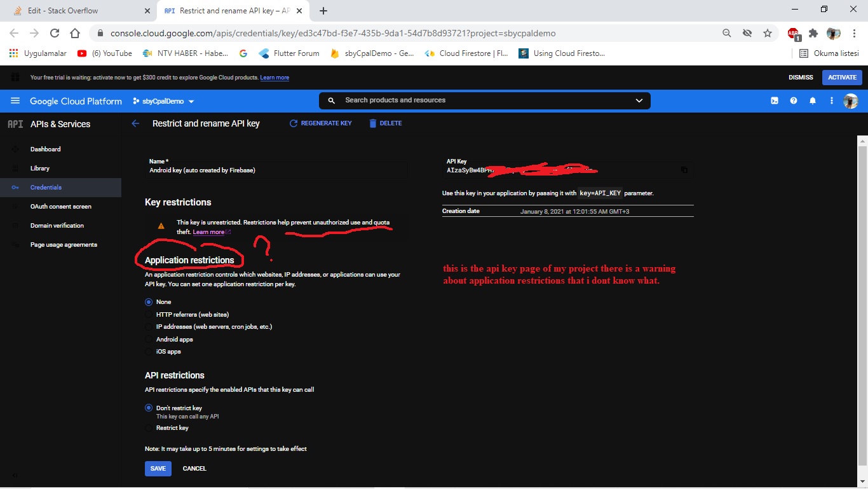Open the Using Cloud Firesto... bookmark
This screenshot has height=491, width=868.
(x=562, y=53)
